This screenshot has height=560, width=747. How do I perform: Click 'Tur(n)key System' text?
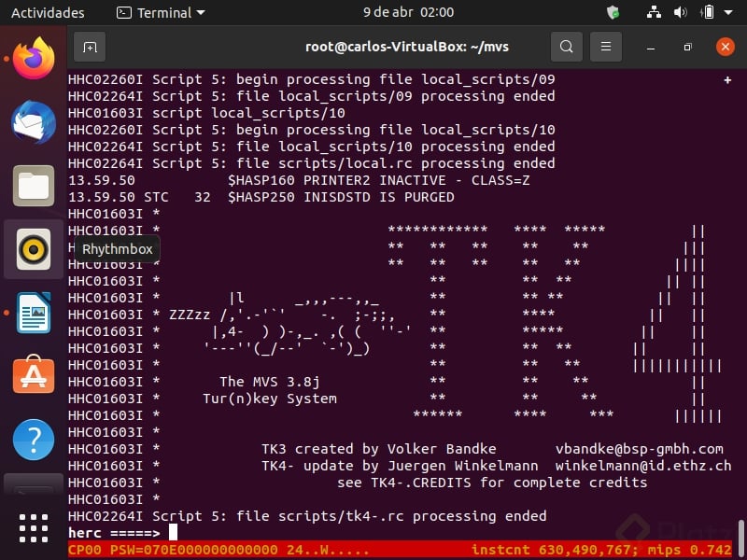coord(270,399)
